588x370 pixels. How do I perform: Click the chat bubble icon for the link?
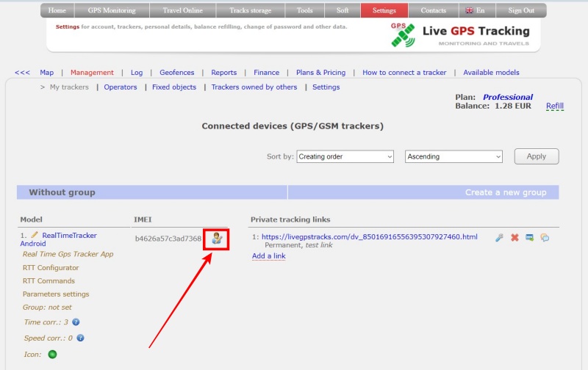(x=545, y=237)
